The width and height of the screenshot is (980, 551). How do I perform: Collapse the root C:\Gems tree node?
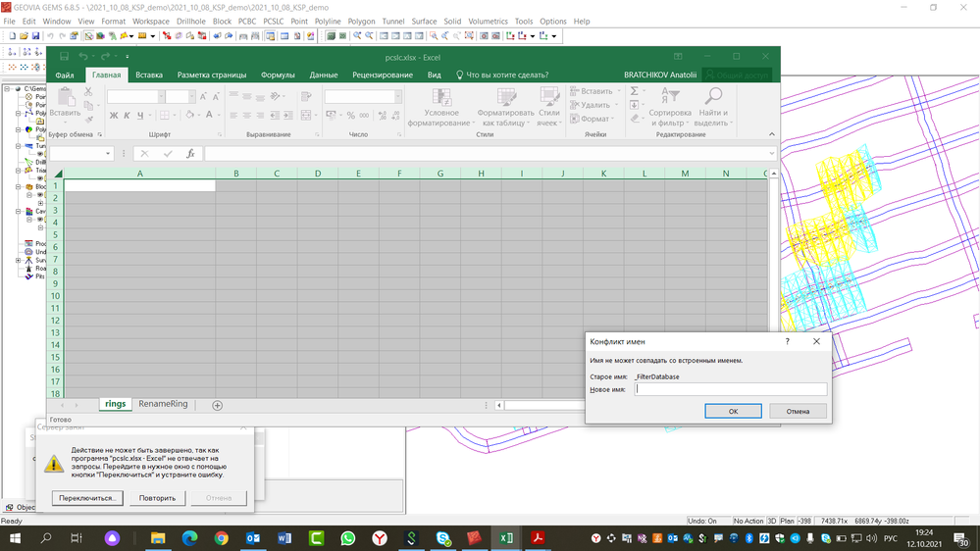click(8, 89)
